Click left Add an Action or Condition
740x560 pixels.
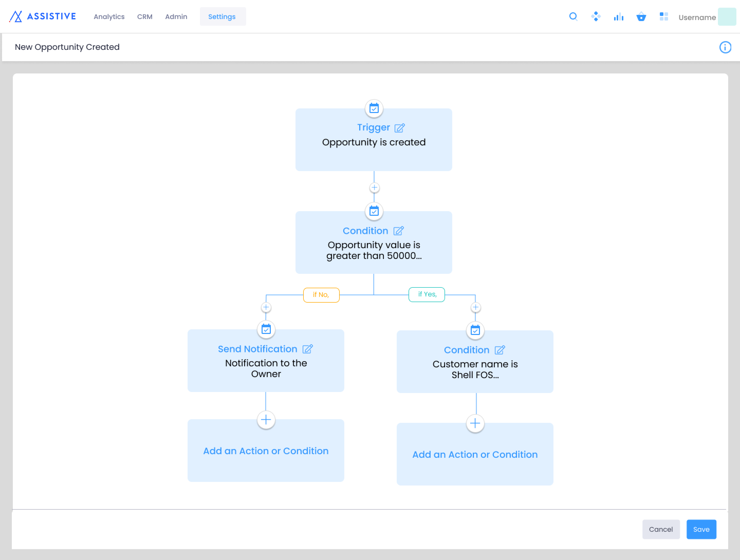266,450
